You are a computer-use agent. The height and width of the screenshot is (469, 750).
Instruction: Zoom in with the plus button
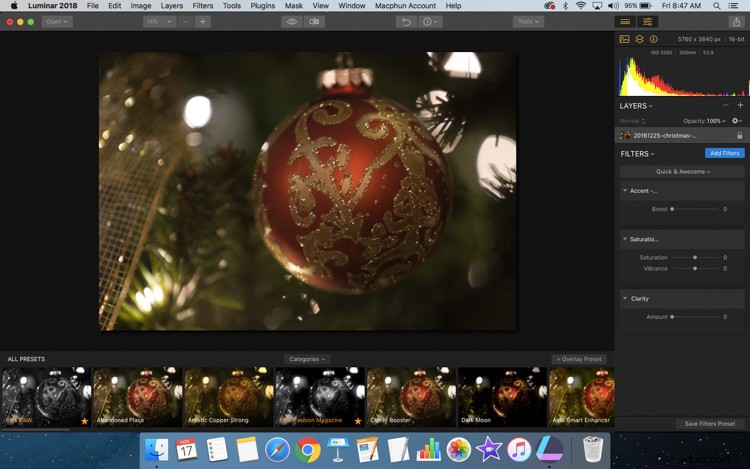pyautogui.click(x=202, y=22)
